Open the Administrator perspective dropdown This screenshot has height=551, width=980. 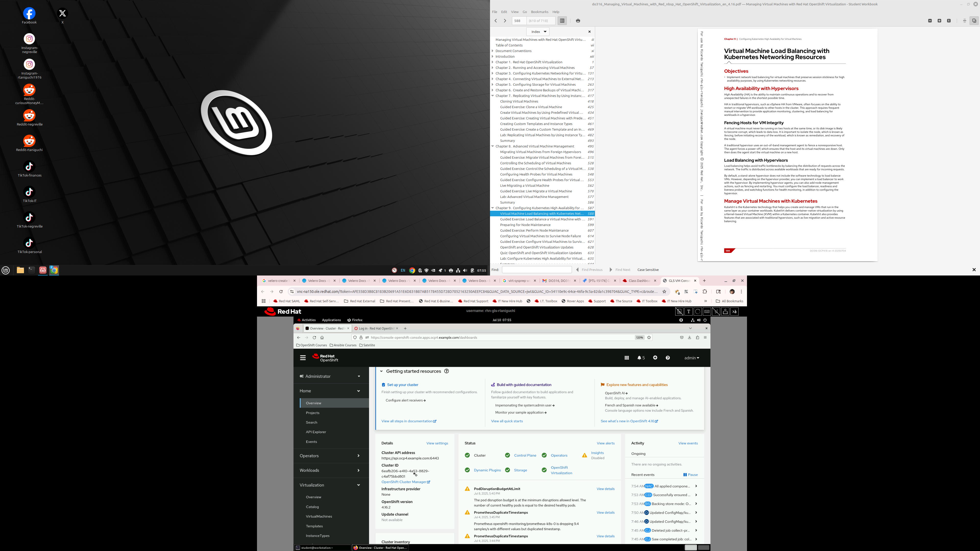[329, 377]
